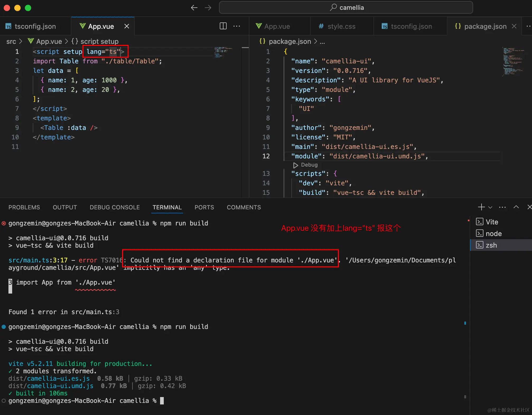The height and width of the screenshot is (415, 532).
Task: Expand the src breadcrumb chevron
Action: point(21,41)
